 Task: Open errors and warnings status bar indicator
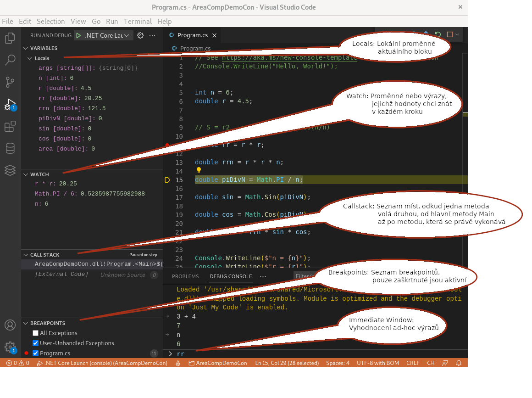(18, 363)
